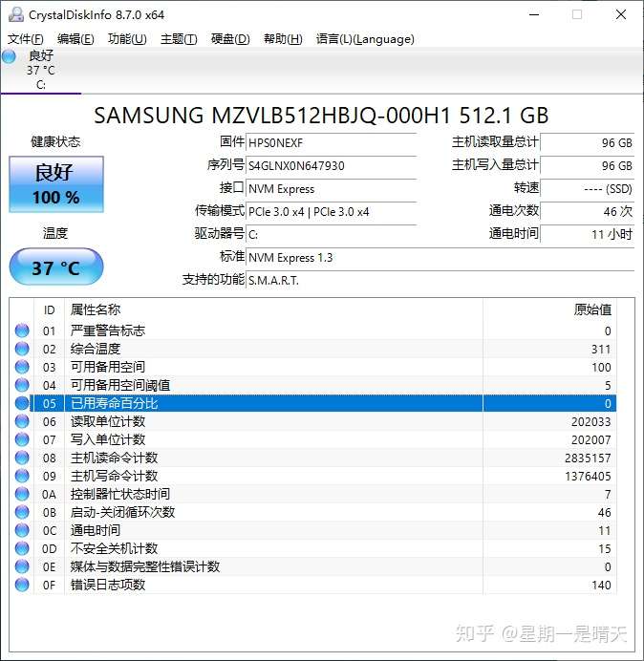Click status orb in row 08 主机读命令计数
This screenshot has width=644, height=661.
point(22,458)
